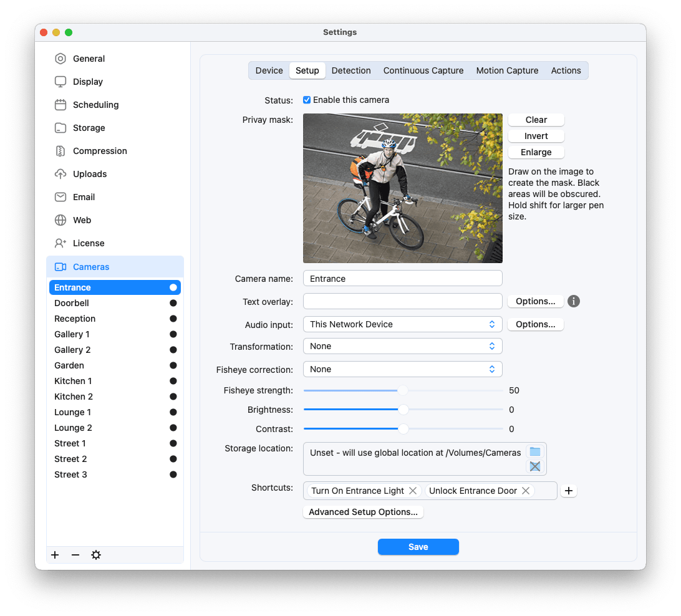Image resolution: width=681 pixels, height=616 pixels.
Task: Open the Transformation dropdown
Action: 402,346
